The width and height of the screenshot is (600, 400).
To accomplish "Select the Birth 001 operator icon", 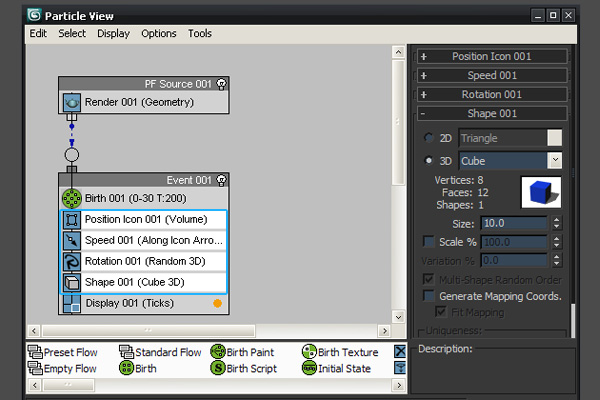I will 72,198.
